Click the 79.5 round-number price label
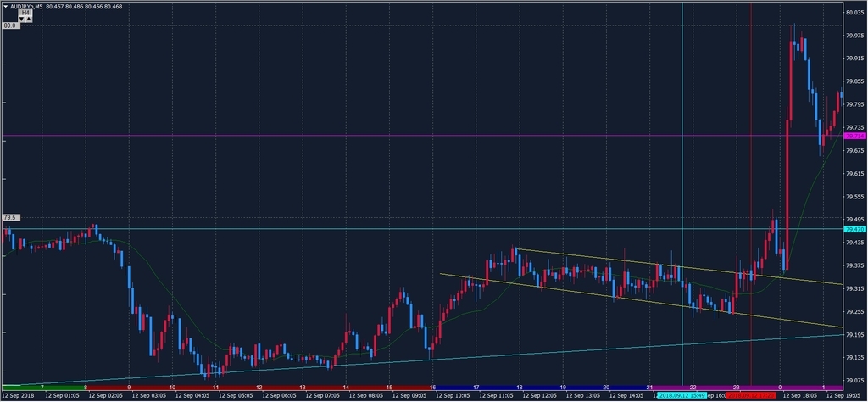 pyautogui.click(x=11, y=218)
